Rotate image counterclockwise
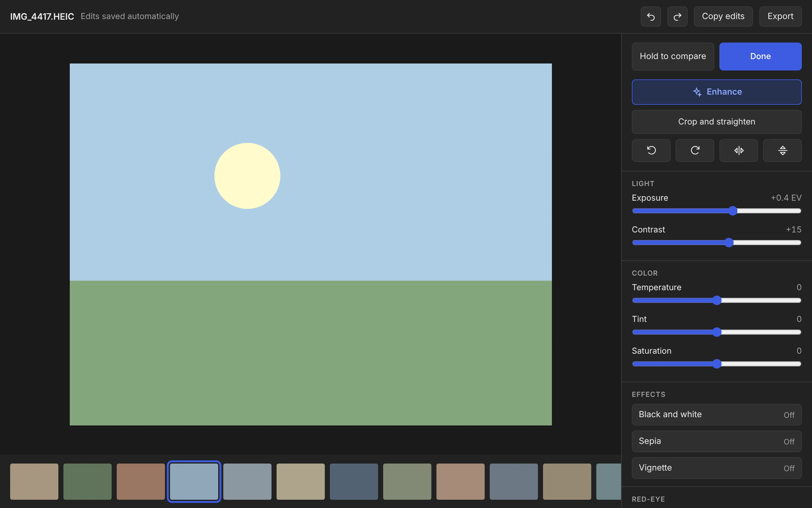The height and width of the screenshot is (508, 812). pos(651,150)
